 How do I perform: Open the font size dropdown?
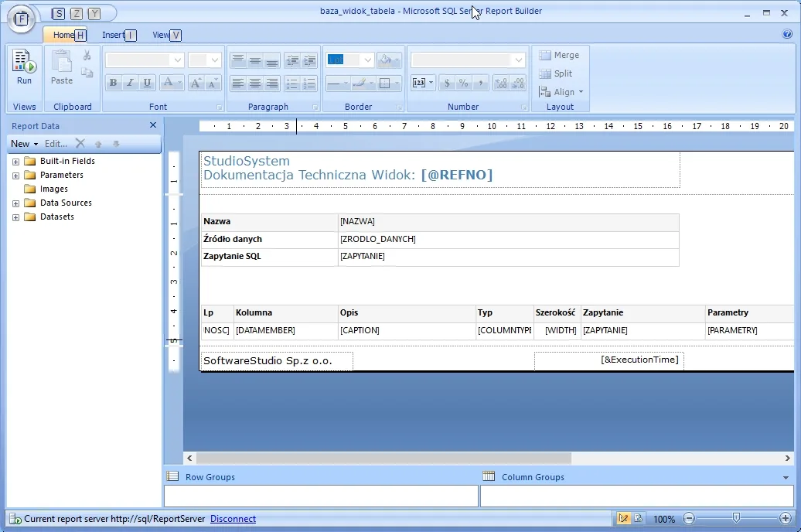tap(215, 60)
